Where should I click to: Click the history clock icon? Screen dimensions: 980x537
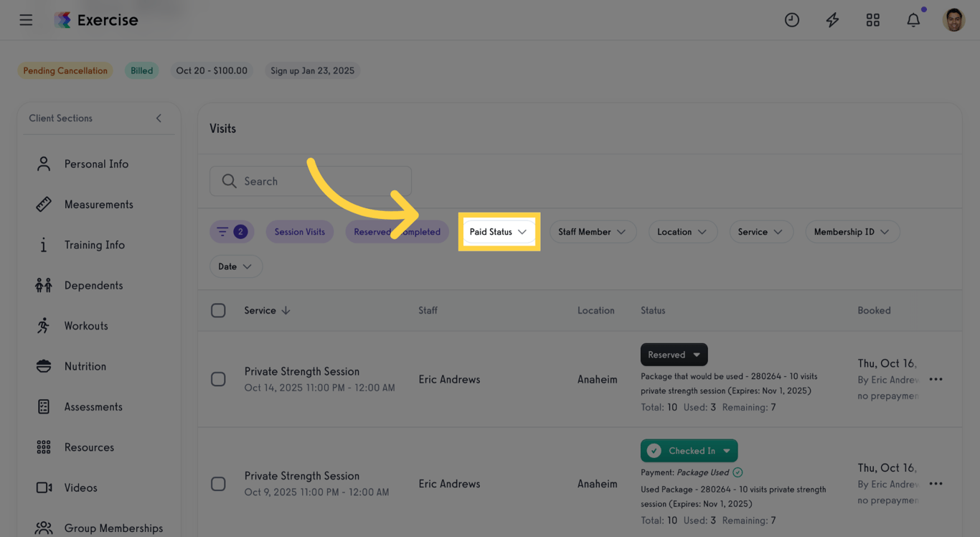point(792,19)
